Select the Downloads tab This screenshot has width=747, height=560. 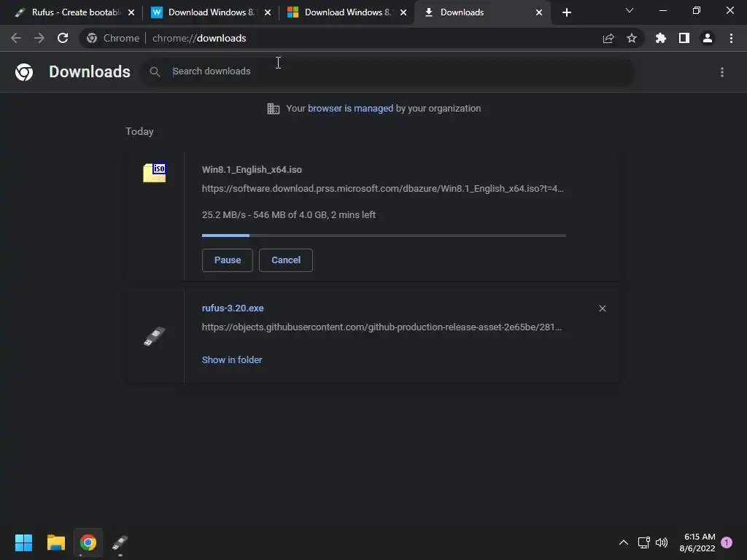[482, 12]
